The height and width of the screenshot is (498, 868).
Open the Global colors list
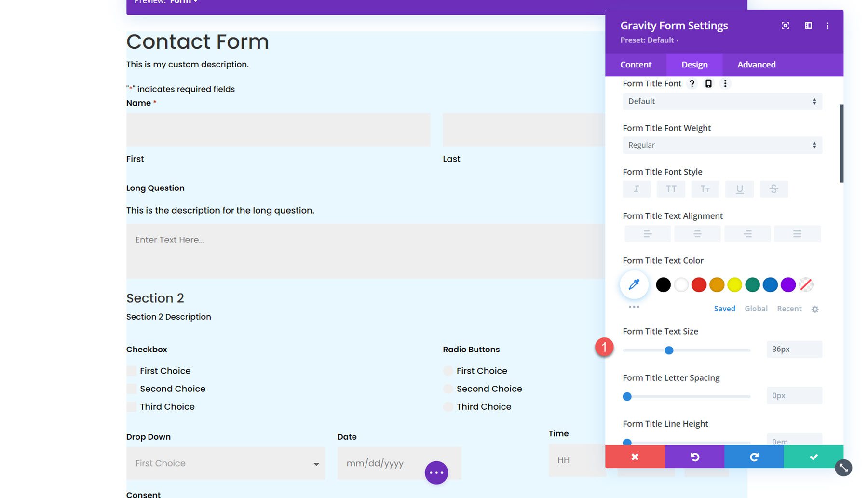click(x=756, y=309)
